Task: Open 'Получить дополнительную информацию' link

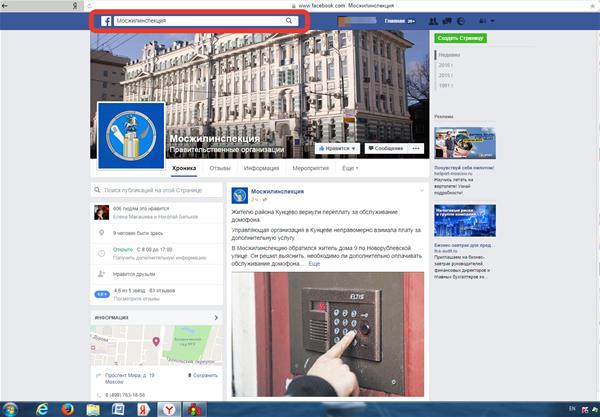Action: pos(160,258)
